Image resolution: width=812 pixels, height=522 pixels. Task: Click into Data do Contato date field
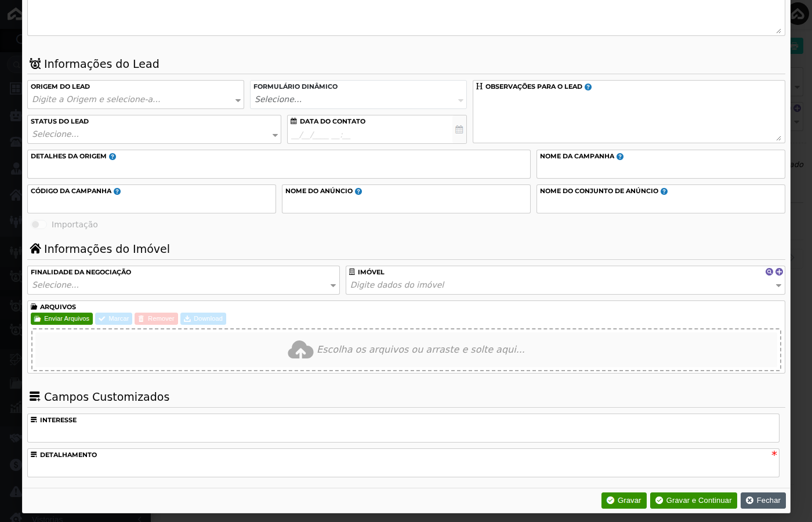coord(370,135)
